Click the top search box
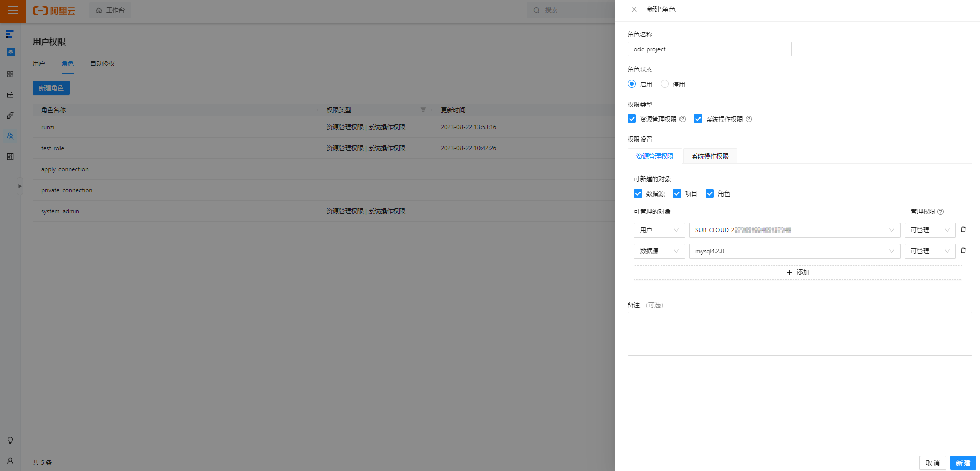Viewport: 980px width, 471px height. tap(571, 10)
